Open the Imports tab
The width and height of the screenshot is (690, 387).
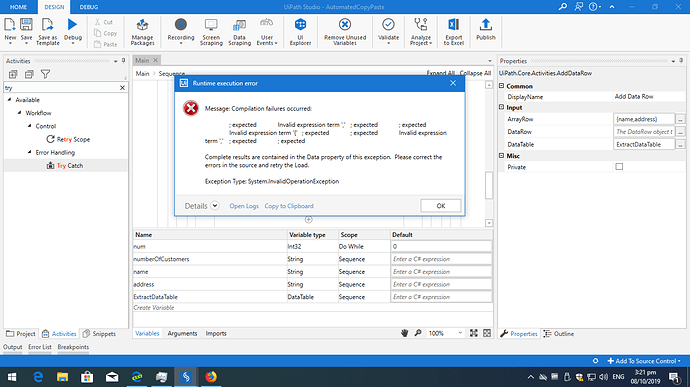pos(216,333)
